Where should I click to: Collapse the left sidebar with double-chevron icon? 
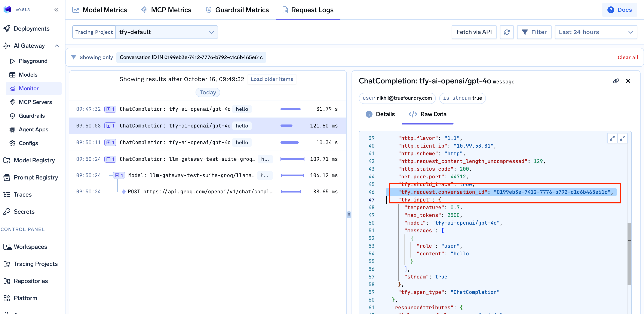pos(56,10)
